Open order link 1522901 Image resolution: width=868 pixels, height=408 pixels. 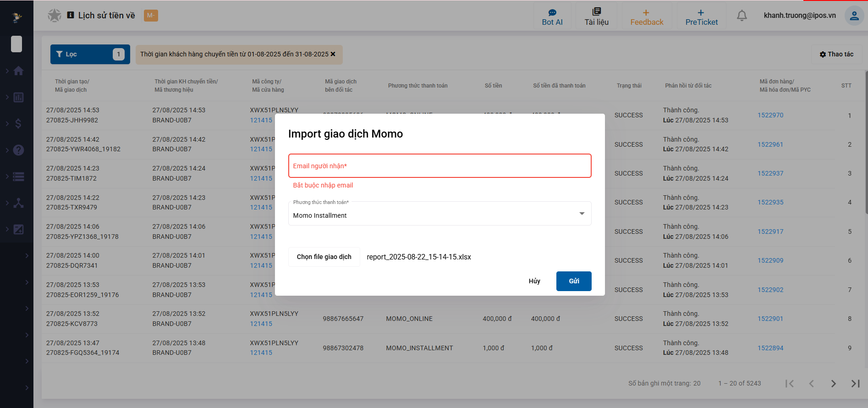coord(770,319)
